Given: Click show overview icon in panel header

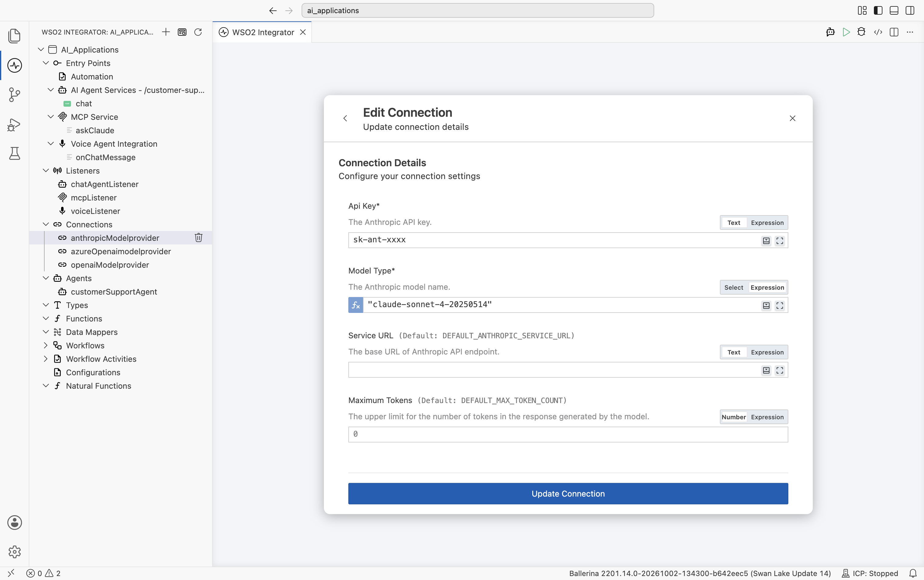Looking at the screenshot, I should pos(182,32).
